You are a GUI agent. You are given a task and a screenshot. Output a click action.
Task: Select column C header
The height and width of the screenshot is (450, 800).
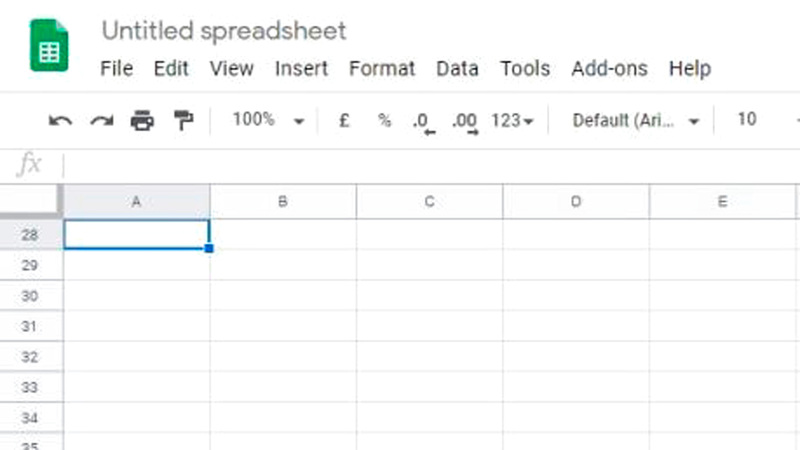[x=429, y=202]
